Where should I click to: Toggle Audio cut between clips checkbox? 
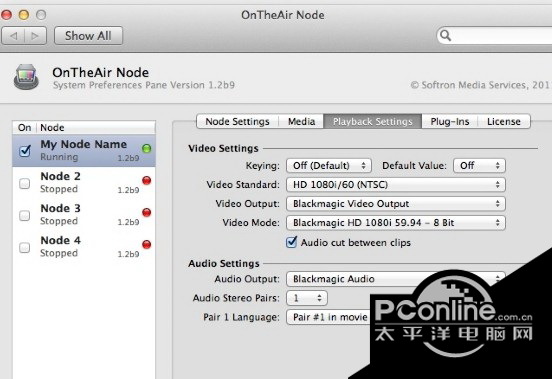[x=291, y=242]
